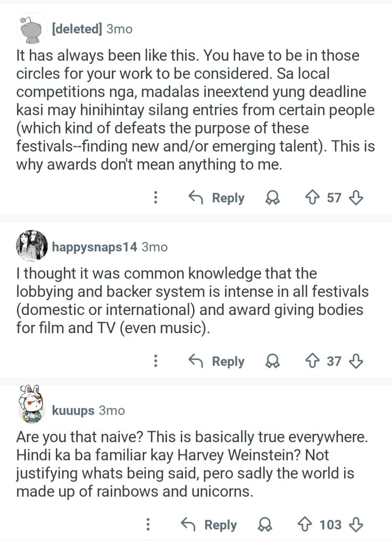The image size is (392, 545).
Task: Reply to kuuups' comment
Action: pos(210,525)
